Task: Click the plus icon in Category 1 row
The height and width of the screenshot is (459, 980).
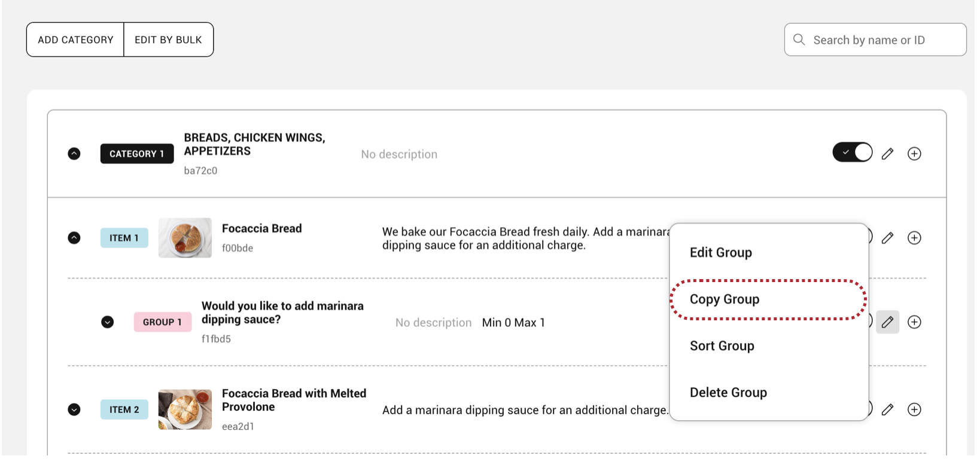Action: (914, 154)
